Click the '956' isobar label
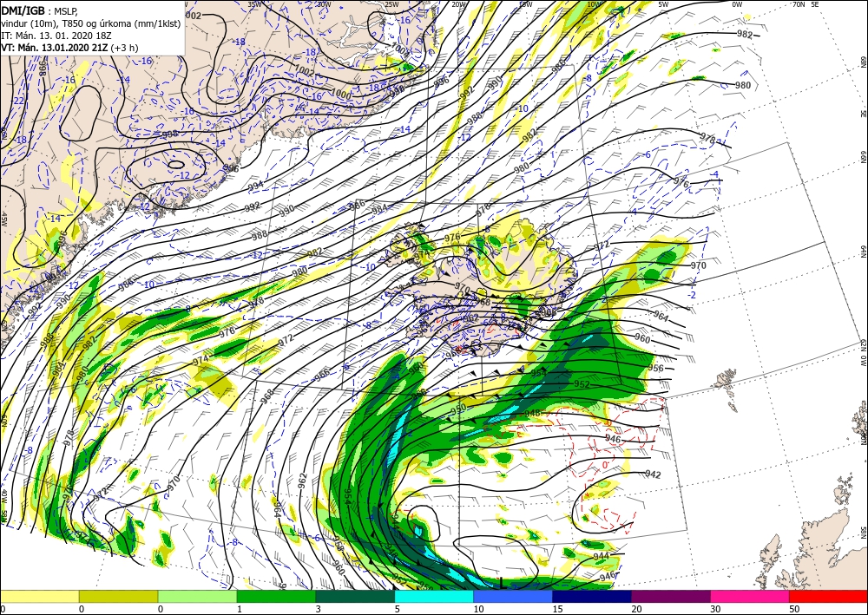The image size is (868, 615). coord(655,368)
